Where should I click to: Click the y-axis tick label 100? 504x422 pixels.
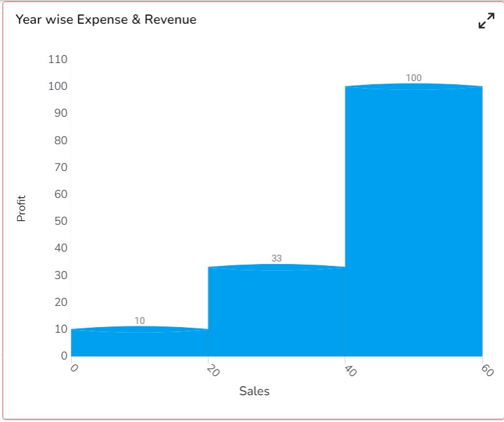point(58,86)
